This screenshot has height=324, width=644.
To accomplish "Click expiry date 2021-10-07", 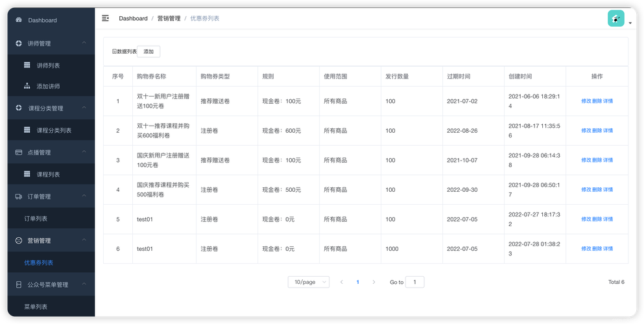I will pos(462,160).
